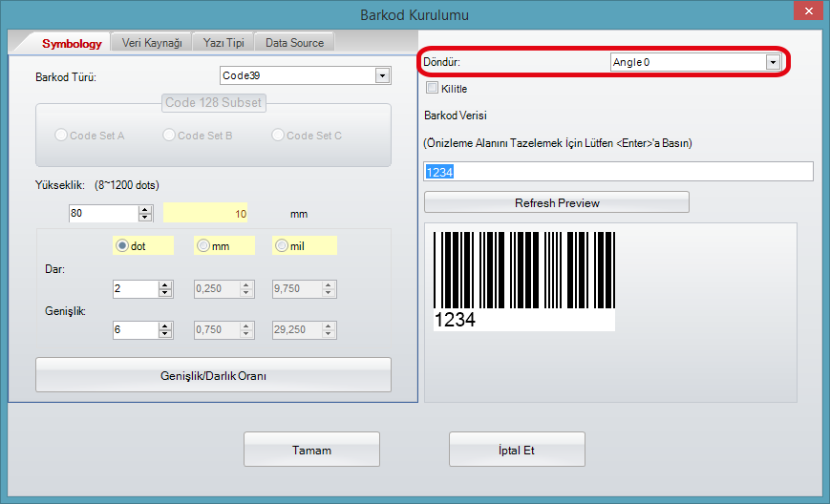Open the Barkod Türü Code39 dropdown
The width and height of the screenshot is (830, 504).
[382, 75]
